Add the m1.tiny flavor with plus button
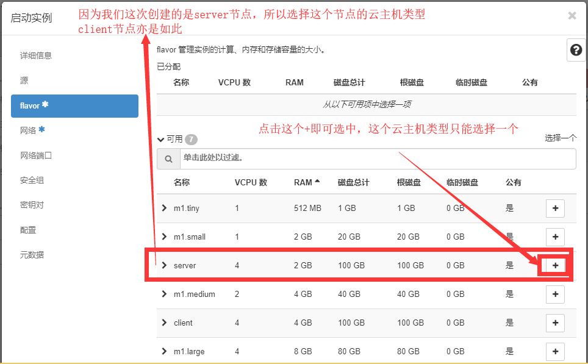This screenshot has width=588, height=364. pyautogui.click(x=554, y=209)
